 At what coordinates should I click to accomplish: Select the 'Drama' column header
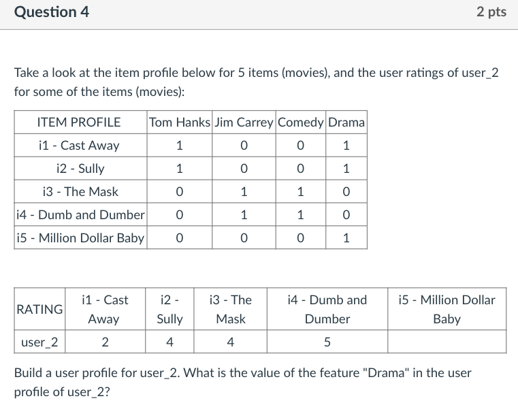(x=346, y=123)
